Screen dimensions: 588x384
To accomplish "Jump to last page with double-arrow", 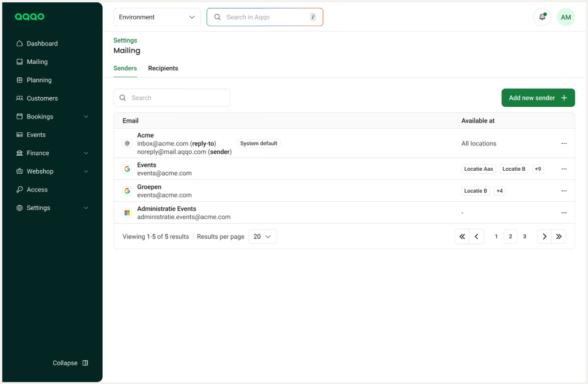I will 559,236.
